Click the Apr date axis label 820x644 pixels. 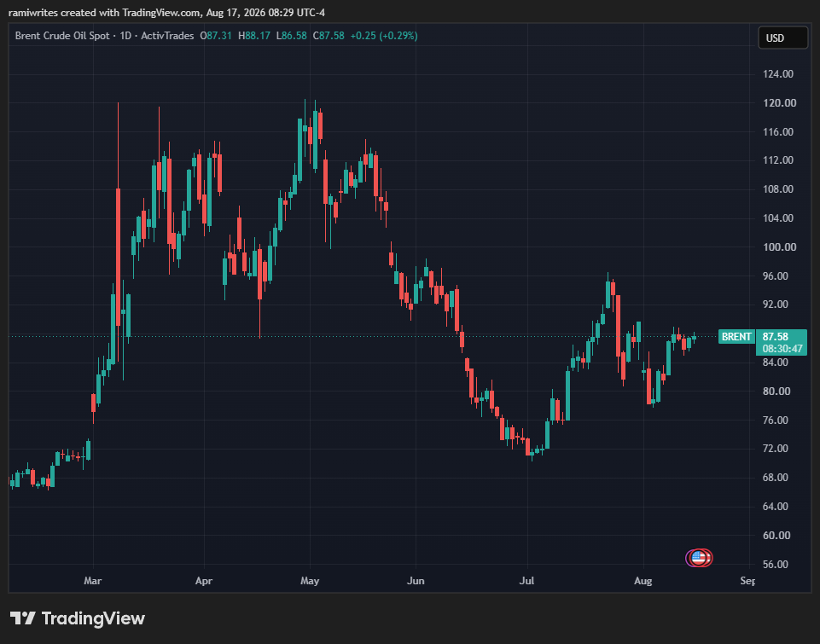pyautogui.click(x=204, y=581)
